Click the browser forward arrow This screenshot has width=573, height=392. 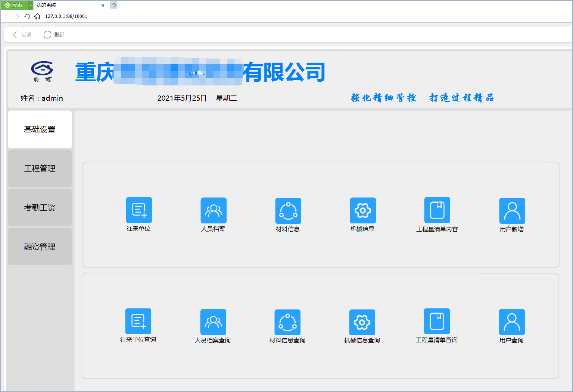coord(17,16)
